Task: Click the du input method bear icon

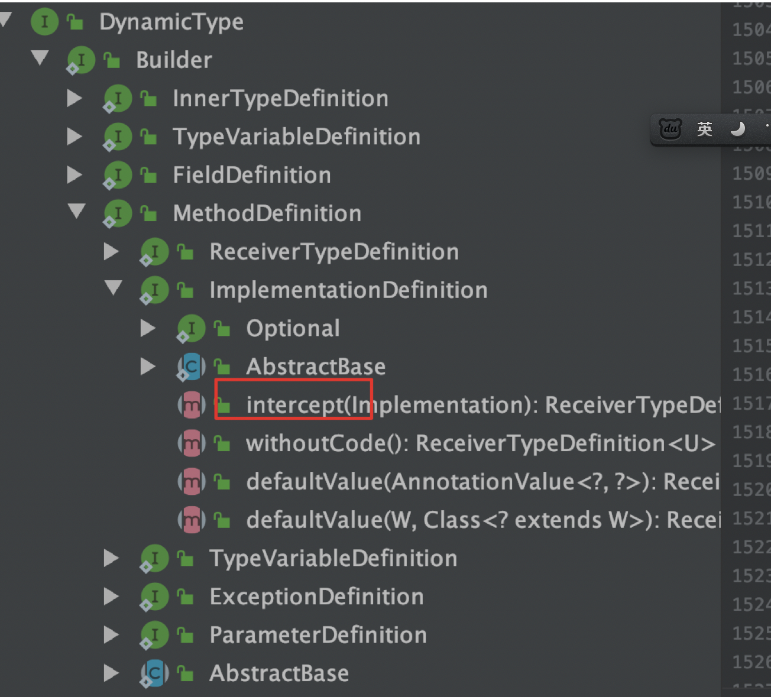Action: pos(670,128)
